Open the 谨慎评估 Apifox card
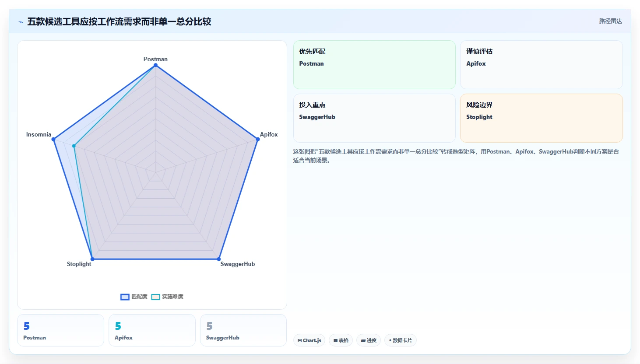The width and height of the screenshot is (640, 364). coord(542,65)
